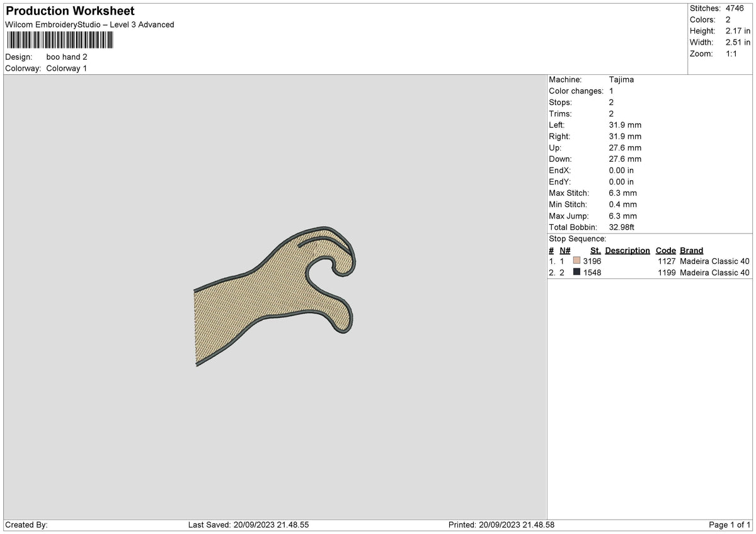The width and height of the screenshot is (756, 534).
Task: Click the barcode under the software name
Action: (x=60, y=40)
